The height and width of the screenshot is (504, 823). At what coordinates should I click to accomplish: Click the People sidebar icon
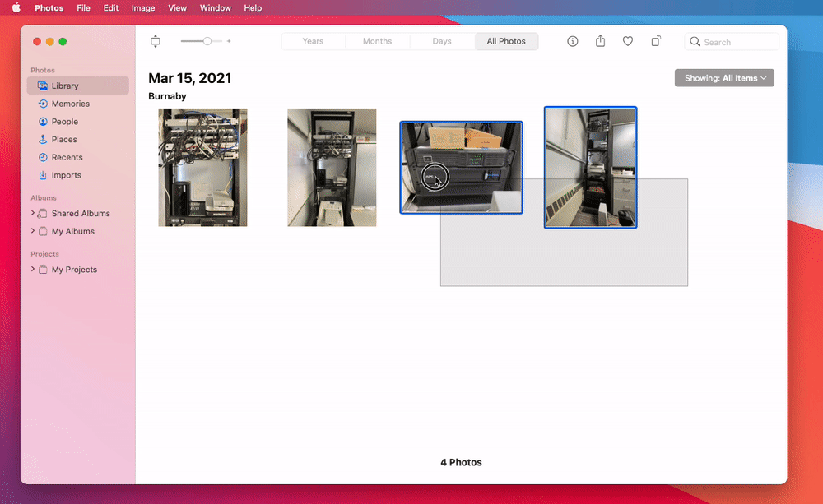point(43,121)
